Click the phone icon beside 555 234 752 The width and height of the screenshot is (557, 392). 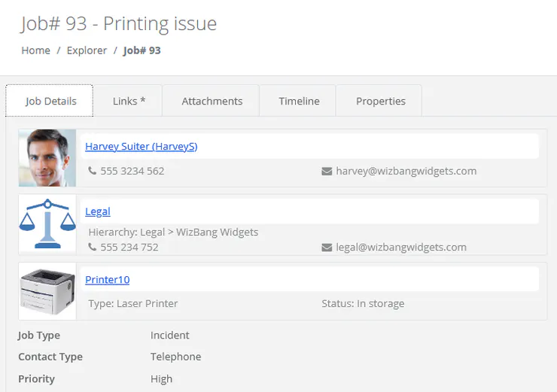point(93,247)
